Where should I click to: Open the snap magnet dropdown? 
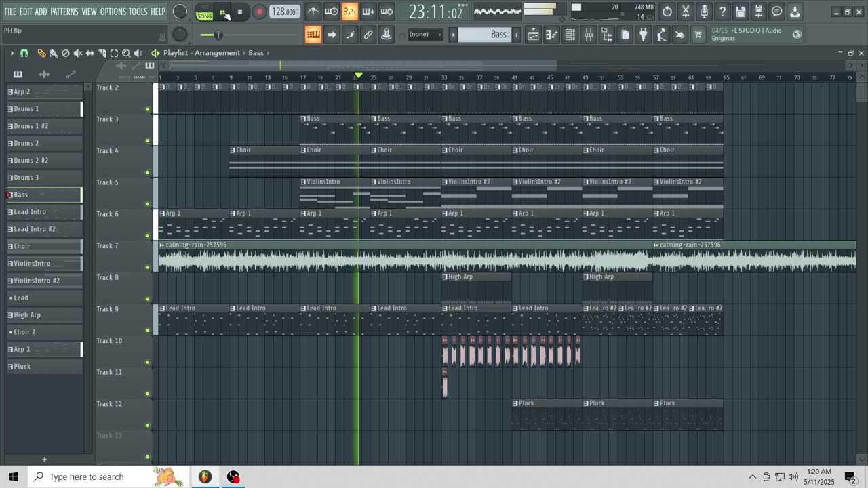(24, 53)
